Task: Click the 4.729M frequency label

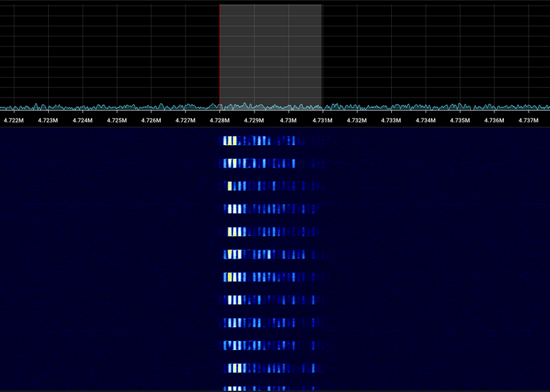Action: pos(254,120)
